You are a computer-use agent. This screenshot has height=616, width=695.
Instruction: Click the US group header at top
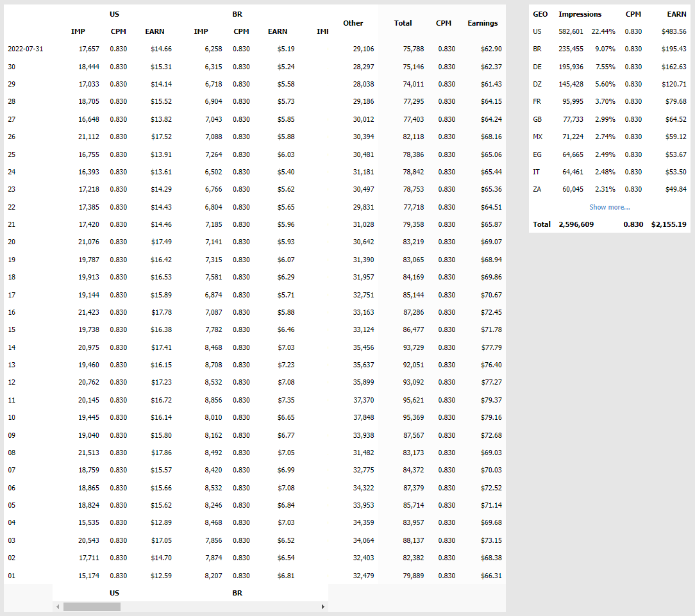114,14
